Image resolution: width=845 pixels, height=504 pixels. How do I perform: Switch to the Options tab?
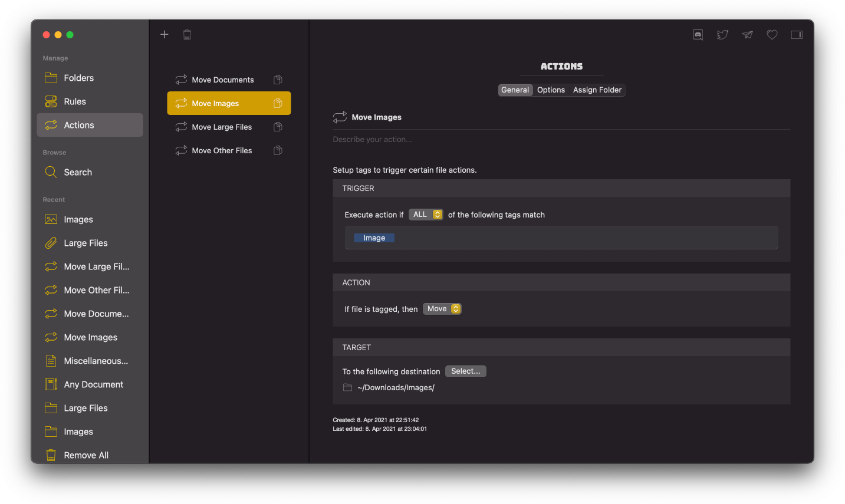coord(551,90)
